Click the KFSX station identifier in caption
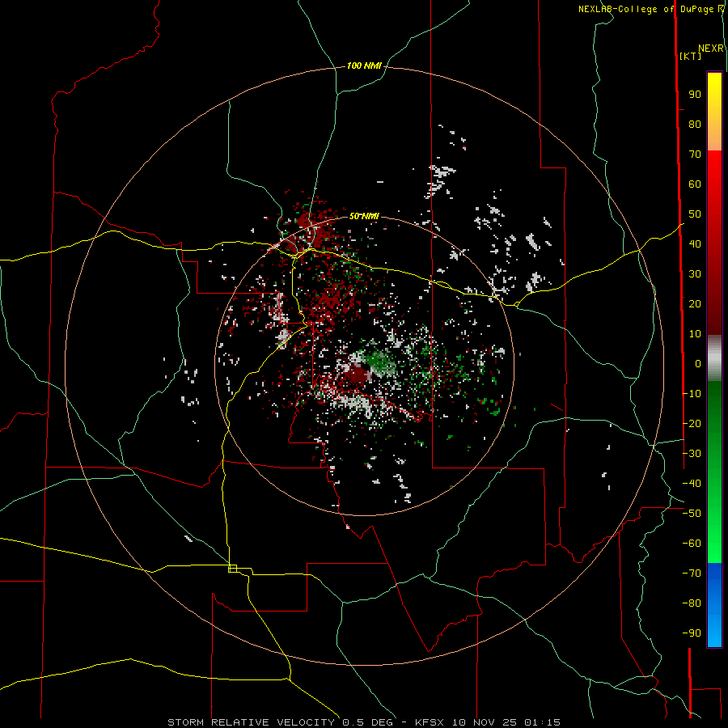Viewport: 728px width, 728px height. (x=429, y=722)
